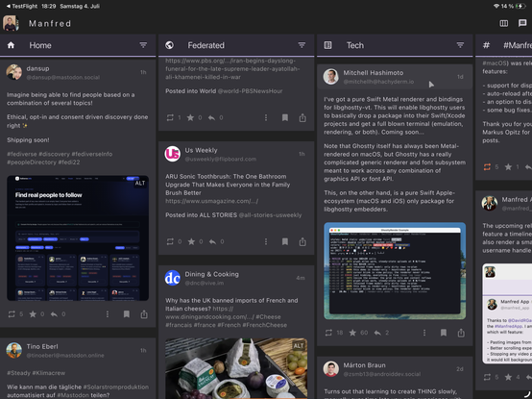Open the column layout icon in top bar

click(504, 23)
